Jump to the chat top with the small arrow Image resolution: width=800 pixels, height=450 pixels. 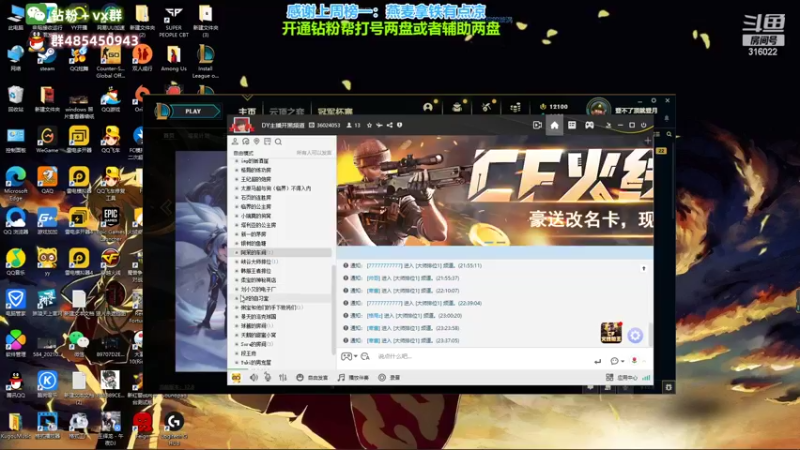point(644,268)
